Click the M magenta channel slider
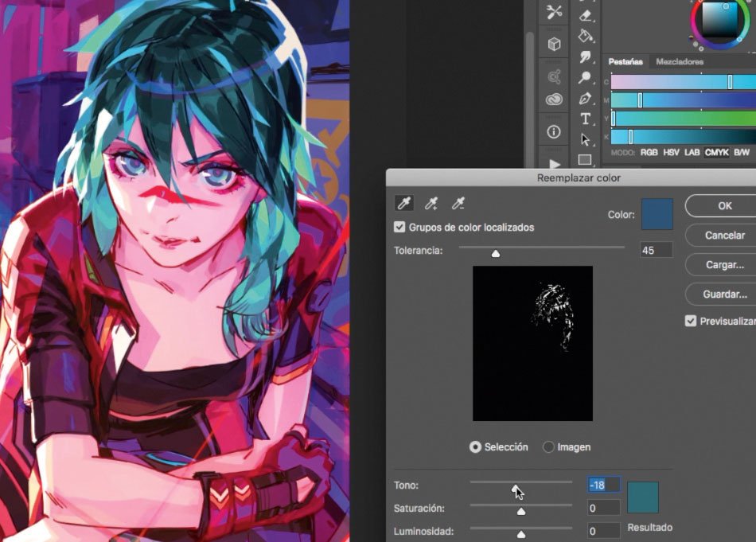Screen dimensions: 756x542 click(x=684, y=100)
